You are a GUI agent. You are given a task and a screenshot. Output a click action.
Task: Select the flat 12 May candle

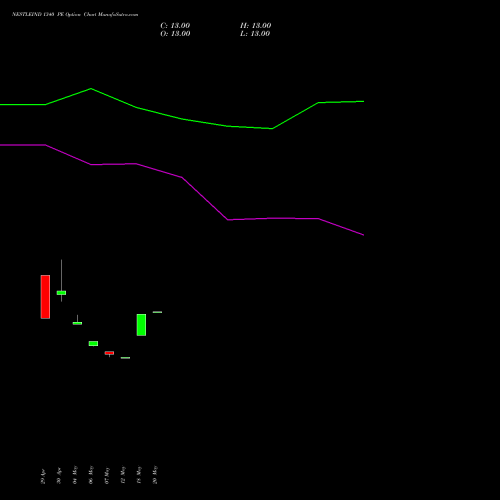[125, 358]
